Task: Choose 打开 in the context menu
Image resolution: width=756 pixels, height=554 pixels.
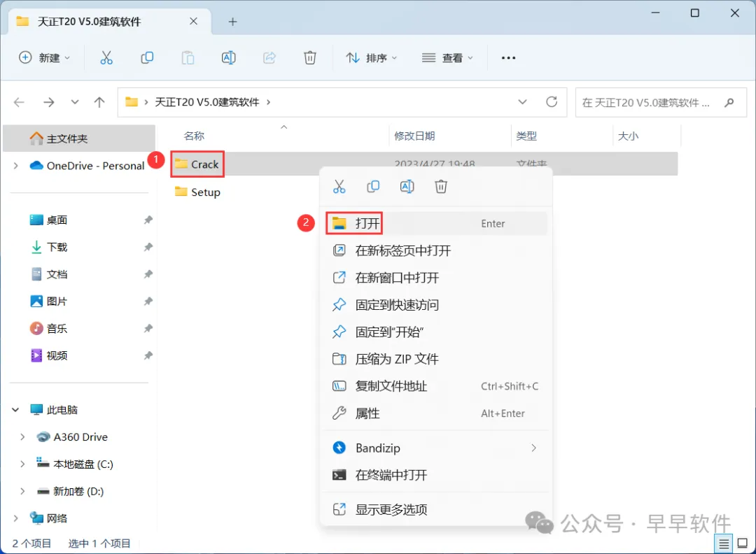Action: (436, 224)
